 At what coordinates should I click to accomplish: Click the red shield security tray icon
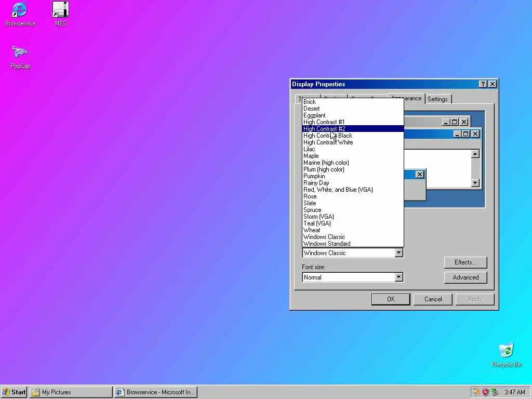coord(486,392)
